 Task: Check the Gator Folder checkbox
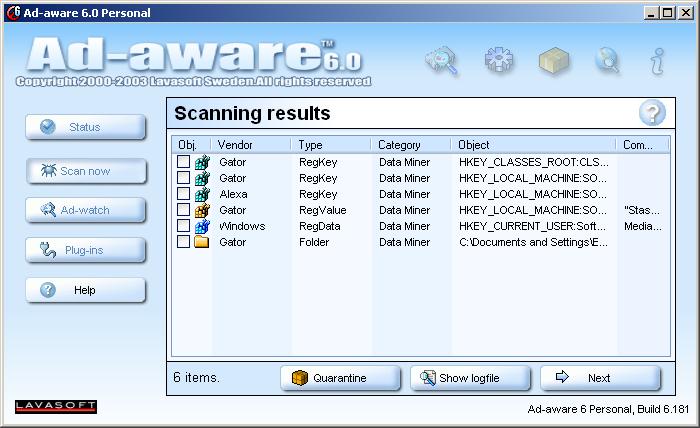point(183,242)
